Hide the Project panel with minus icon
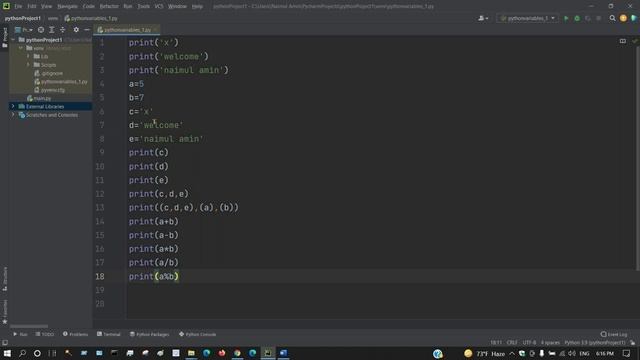Image resolution: width=640 pixels, height=360 pixels. pyautogui.click(x=87, y=30)
